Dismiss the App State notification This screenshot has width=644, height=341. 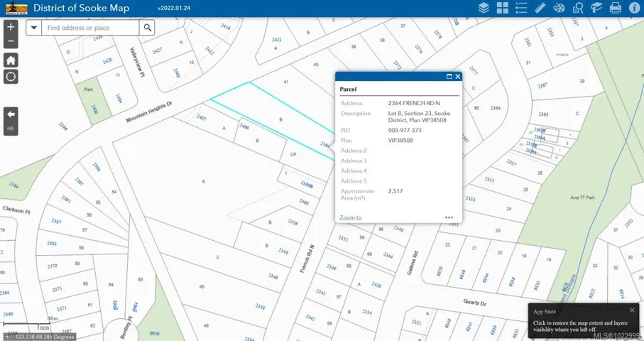[632, 310]
